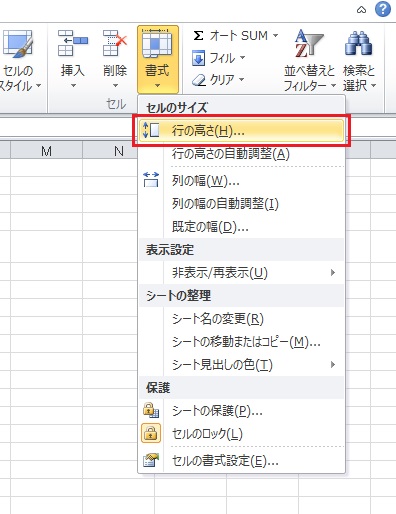Image resolution: width=396 pixels, height=514 pixels.
Task: Click the オート SUM sigma icon
Action: pos(198,36)
